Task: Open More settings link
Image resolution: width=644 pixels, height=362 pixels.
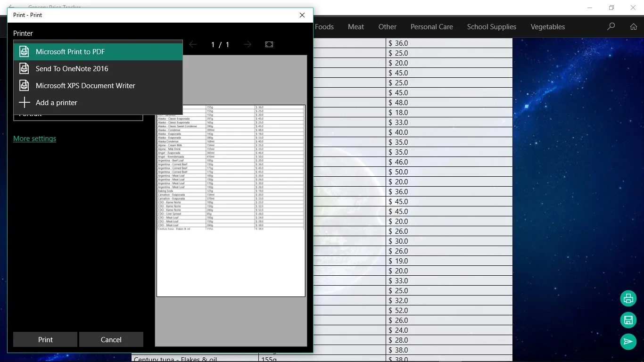Action: (x=34, y=139)
